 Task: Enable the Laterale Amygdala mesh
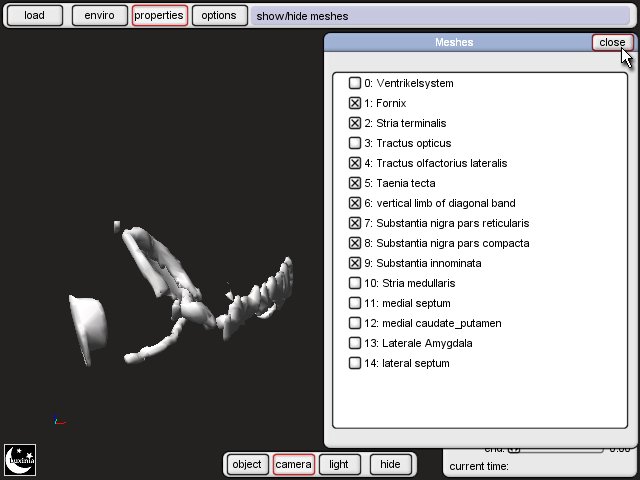[x=355, y=343]
